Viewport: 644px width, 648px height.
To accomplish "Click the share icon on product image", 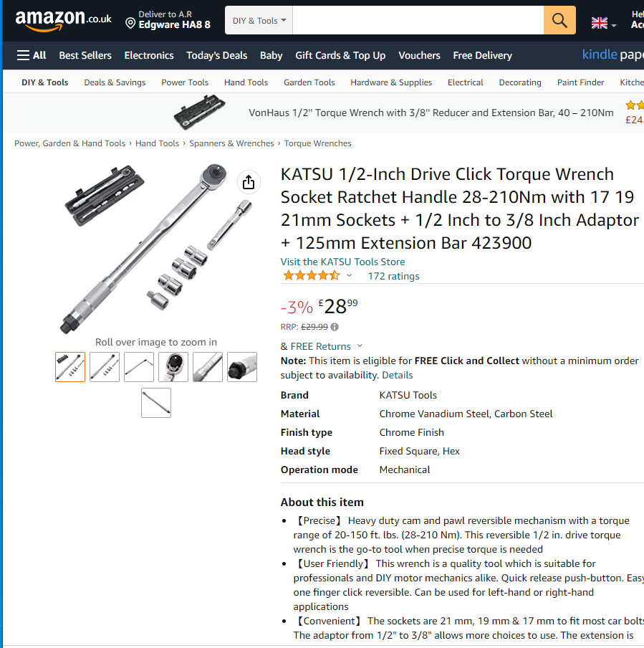I will (x=249, y=182).
